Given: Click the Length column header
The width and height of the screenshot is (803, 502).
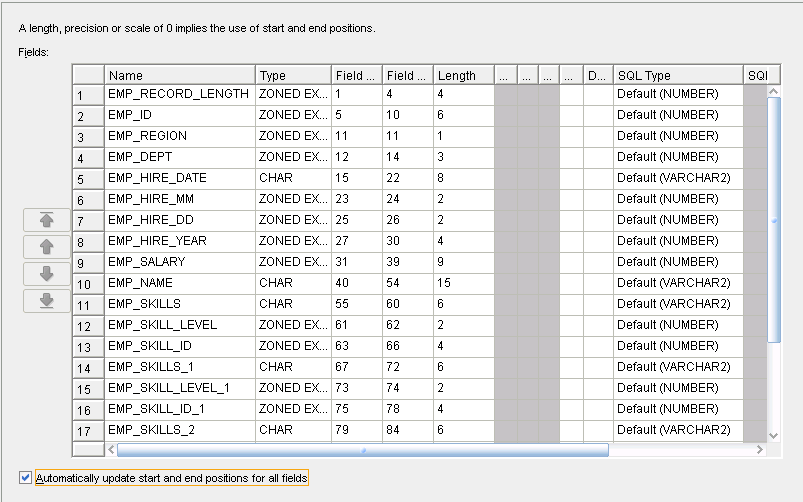Looking at the screenshot, I should click(x=462, y=75).
